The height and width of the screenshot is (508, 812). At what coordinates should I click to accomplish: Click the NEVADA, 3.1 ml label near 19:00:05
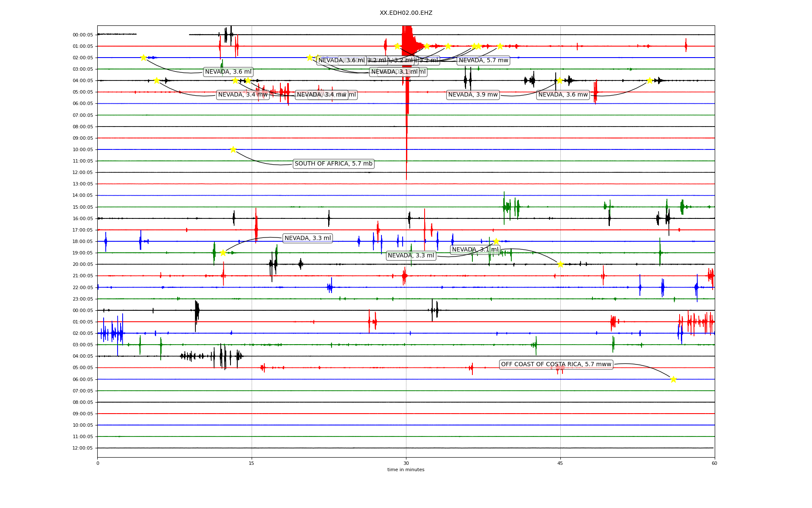pos(475,250)
